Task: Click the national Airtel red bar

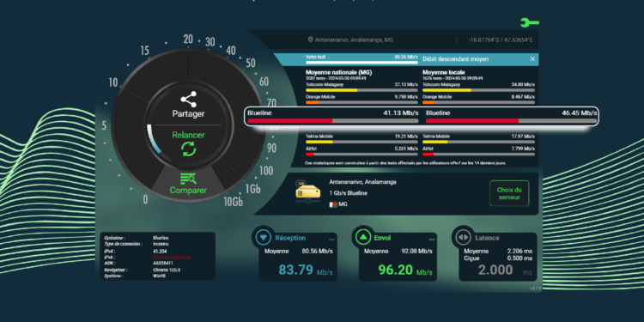Action: click(361, 154)
